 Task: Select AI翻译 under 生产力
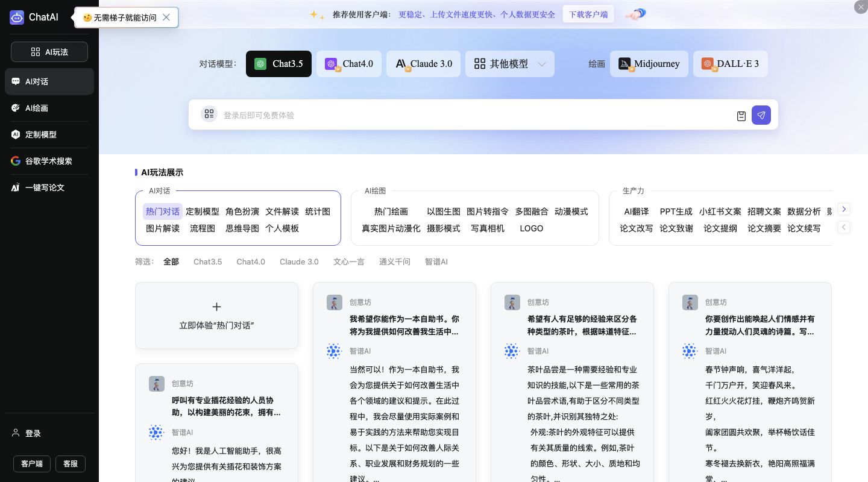click(637, 211)
